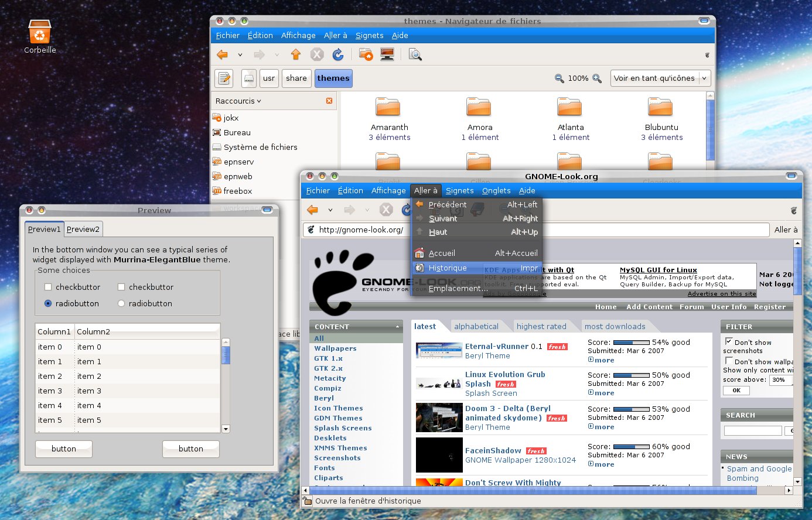812x520 pixels.
Task: Click share in the path bar
Action: click(296, 78)
